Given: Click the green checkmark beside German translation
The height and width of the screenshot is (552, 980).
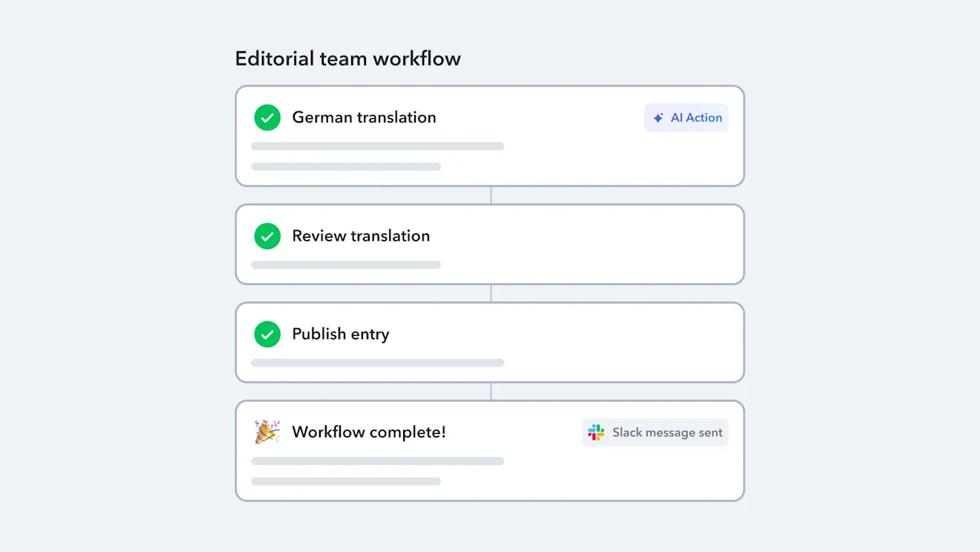Looking at the screenshot, I should pos(267,117).
